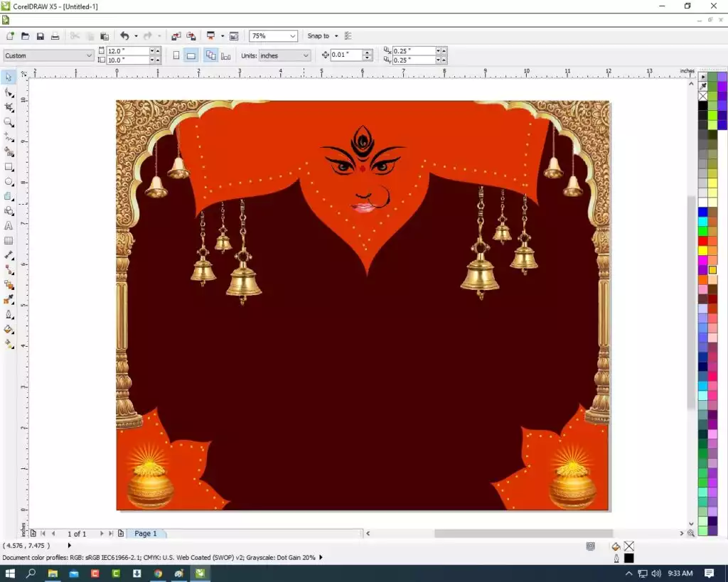The width and height of the screenshot is (728, 582).
Task: Select the Connector tool
Action: coord(9,270)
